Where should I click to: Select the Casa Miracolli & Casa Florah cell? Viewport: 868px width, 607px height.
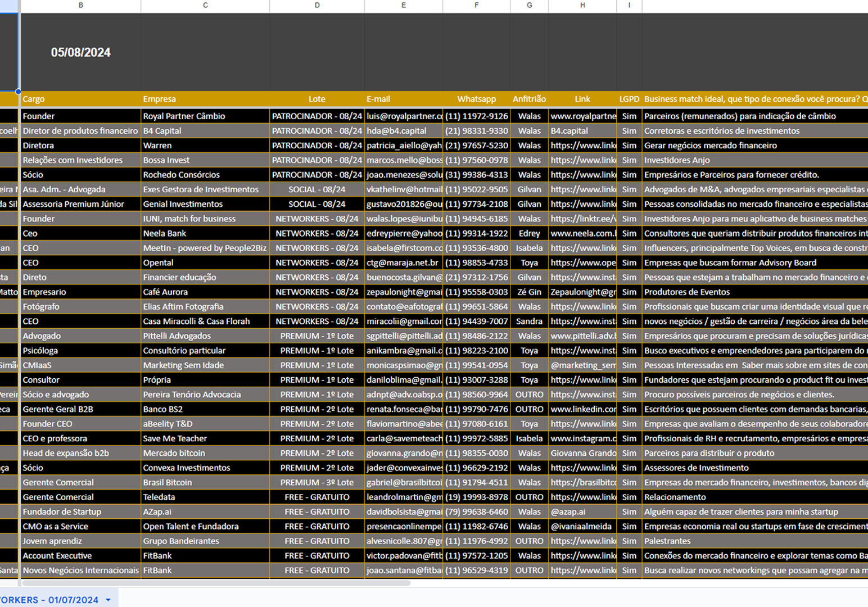point(205,321)
